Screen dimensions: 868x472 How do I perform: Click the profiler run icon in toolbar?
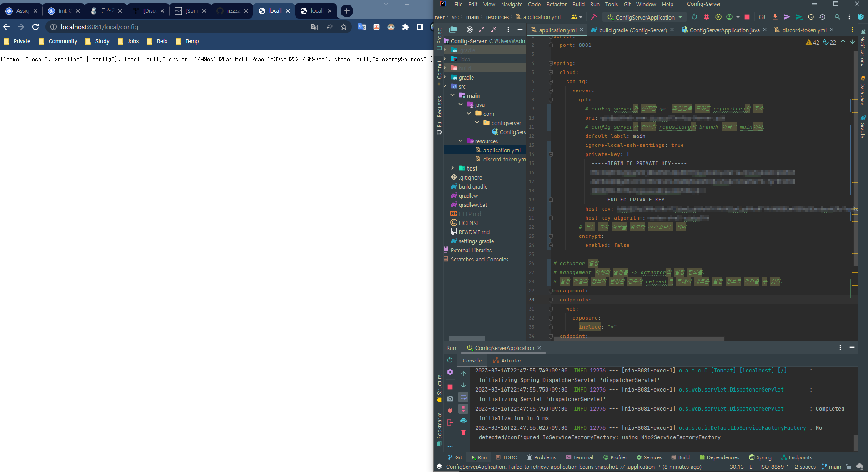(729, 17)
